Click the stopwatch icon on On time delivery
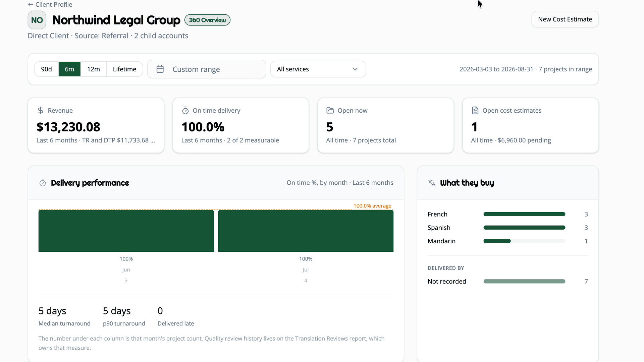This screenshot has width=644, height=362. coord(185,110)
